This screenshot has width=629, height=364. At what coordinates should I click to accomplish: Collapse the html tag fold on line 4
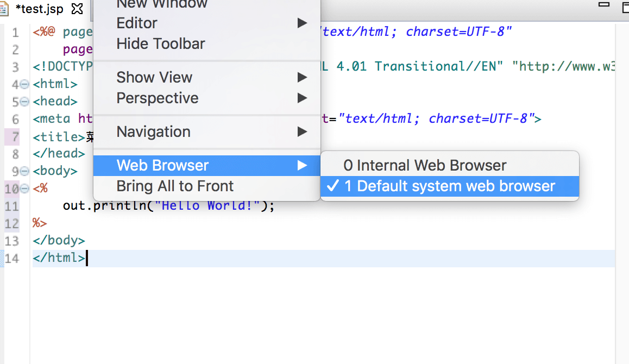(x=24, y=84)
